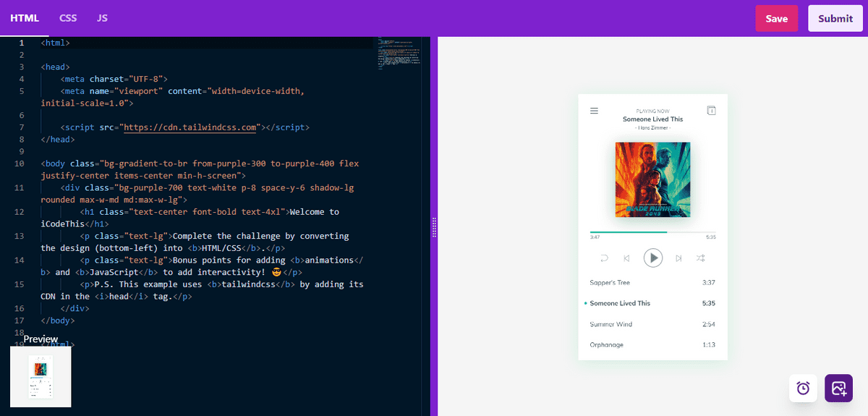
Task: Click the Hans Zimmer artist name
Action: [x=652, y=127]
